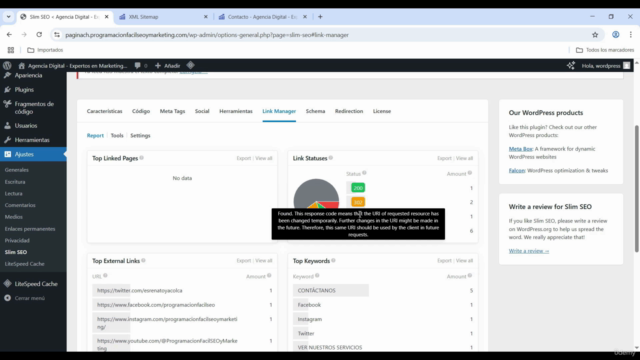
Task: Open the WordPress logo menu
Action: click(7, 65)
